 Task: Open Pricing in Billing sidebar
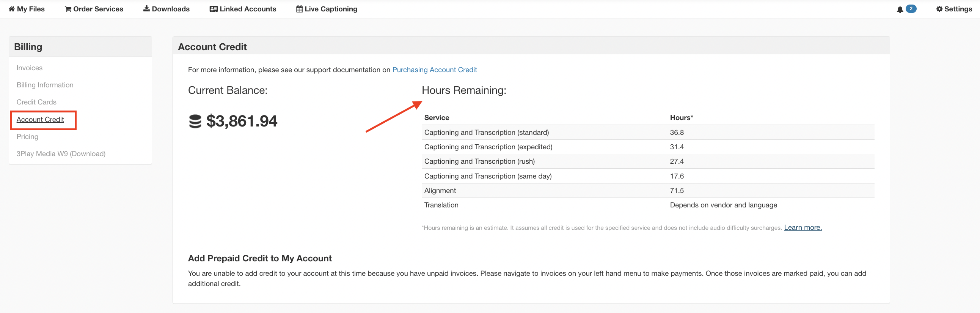point(27,137)
